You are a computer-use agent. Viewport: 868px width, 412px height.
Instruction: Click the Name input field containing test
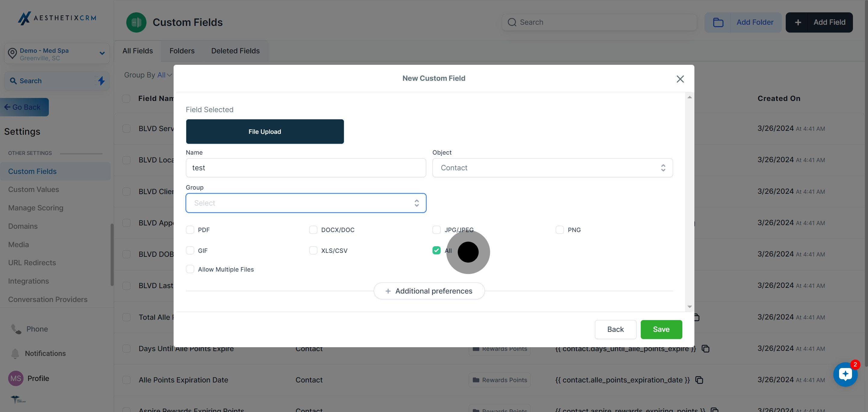click(306, 168)
